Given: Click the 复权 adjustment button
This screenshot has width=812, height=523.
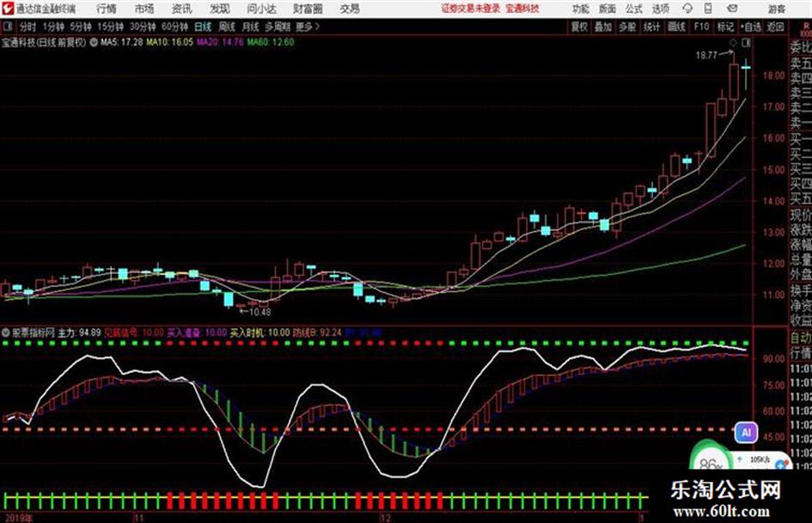Looking at the screenshot, I should pos(579,27).
